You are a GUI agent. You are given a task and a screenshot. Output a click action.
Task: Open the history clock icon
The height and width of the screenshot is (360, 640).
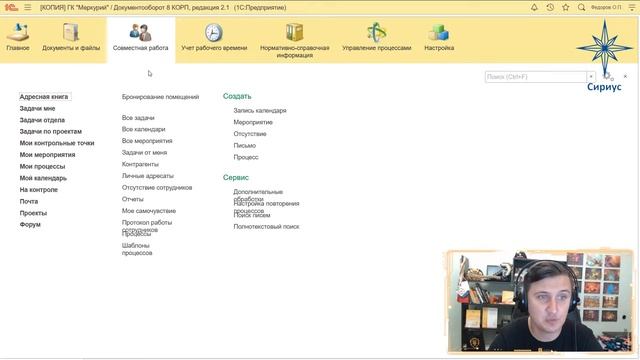coord(550,7)
